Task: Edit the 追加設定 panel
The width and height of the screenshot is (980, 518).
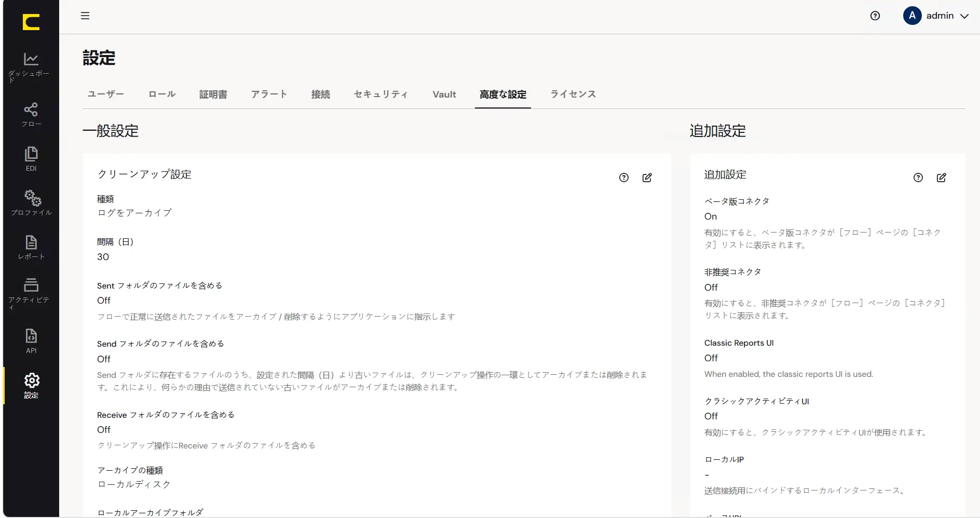Action: point(942,178)
